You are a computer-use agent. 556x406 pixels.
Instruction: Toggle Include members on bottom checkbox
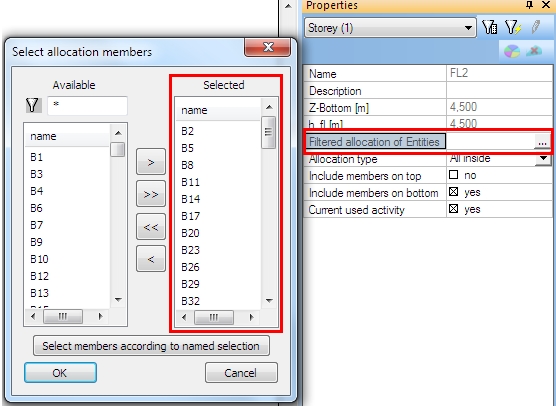453,192
